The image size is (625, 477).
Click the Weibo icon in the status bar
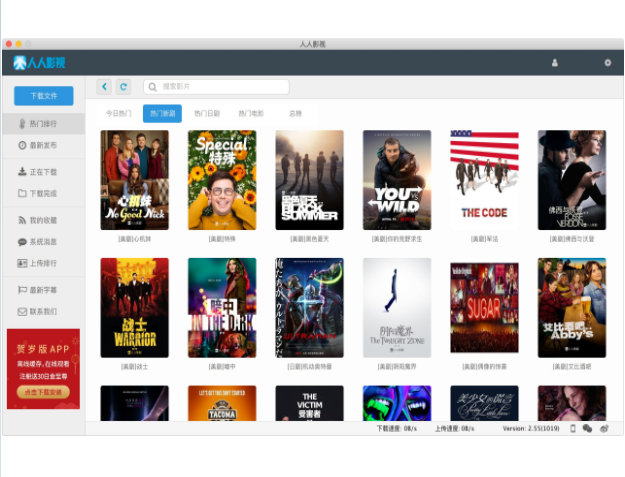click(604, 428)
